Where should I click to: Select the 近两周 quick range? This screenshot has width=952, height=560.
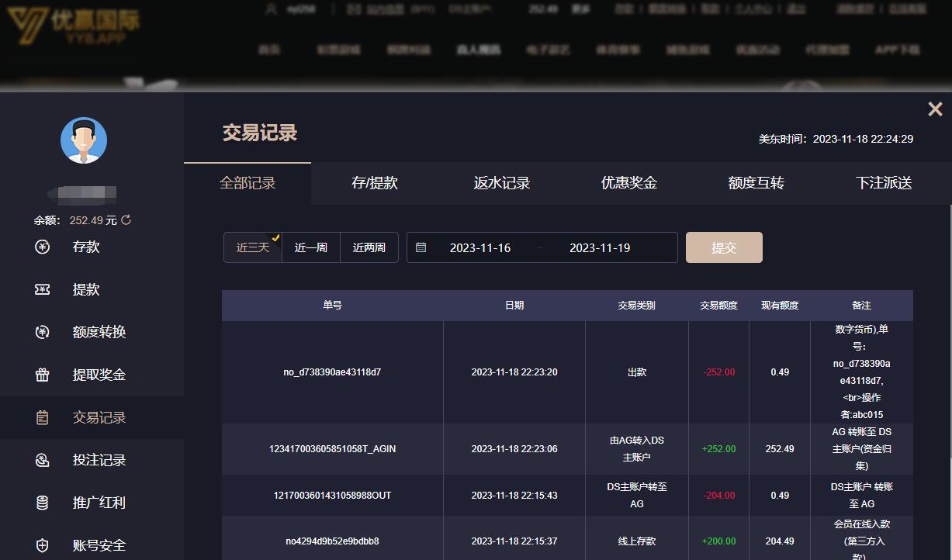pyautogui.click(x=369, y=247)
